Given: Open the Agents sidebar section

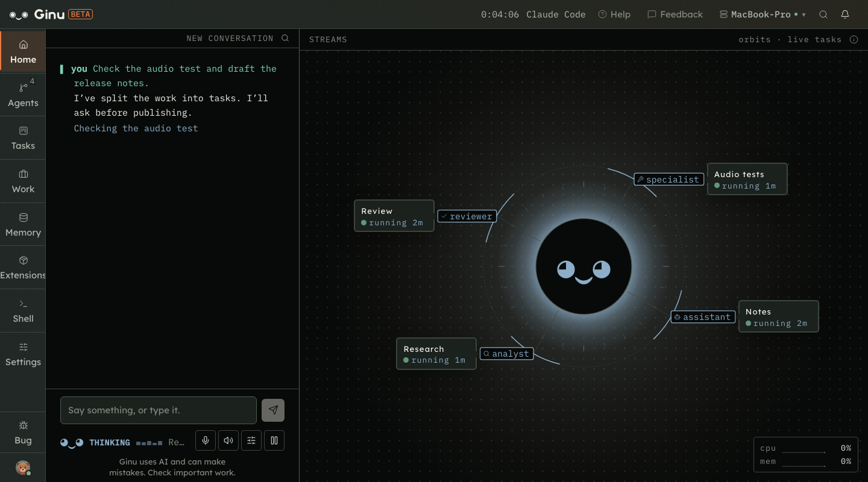Looking at the screenshot, I should pyautogui.click(x=23, y=95).
